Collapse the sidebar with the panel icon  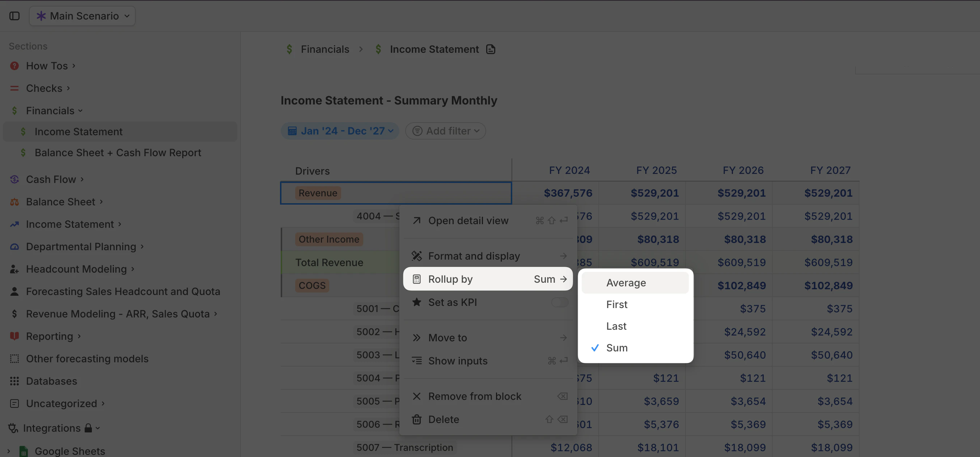point(14,16)
